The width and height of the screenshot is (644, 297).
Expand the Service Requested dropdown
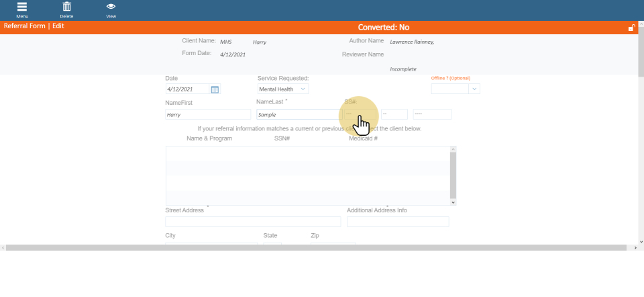[303, 89]
